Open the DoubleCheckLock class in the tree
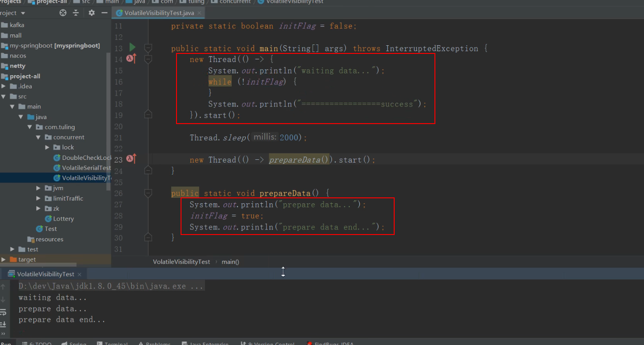 (82, 158)
